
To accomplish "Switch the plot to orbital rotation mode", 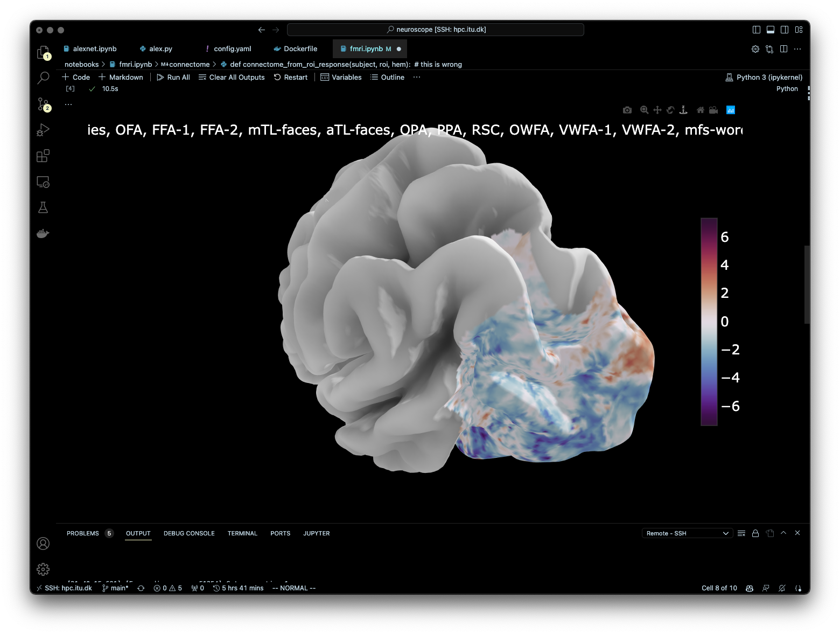I will (670, 110).
